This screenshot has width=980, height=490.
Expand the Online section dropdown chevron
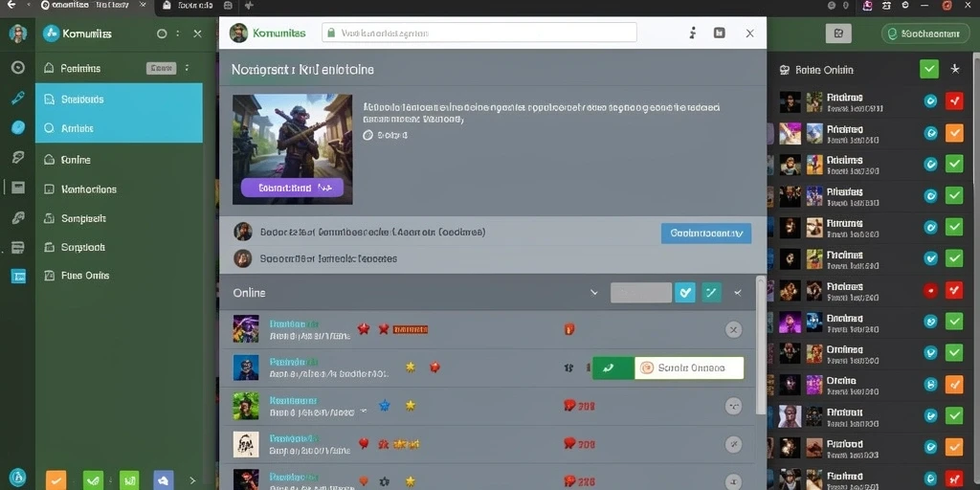pos(593,293)
